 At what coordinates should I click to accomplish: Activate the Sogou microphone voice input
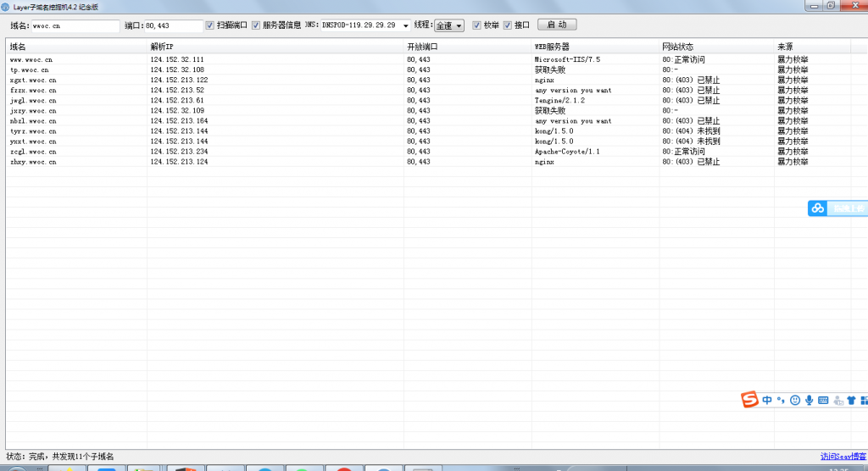pos(809,400)
